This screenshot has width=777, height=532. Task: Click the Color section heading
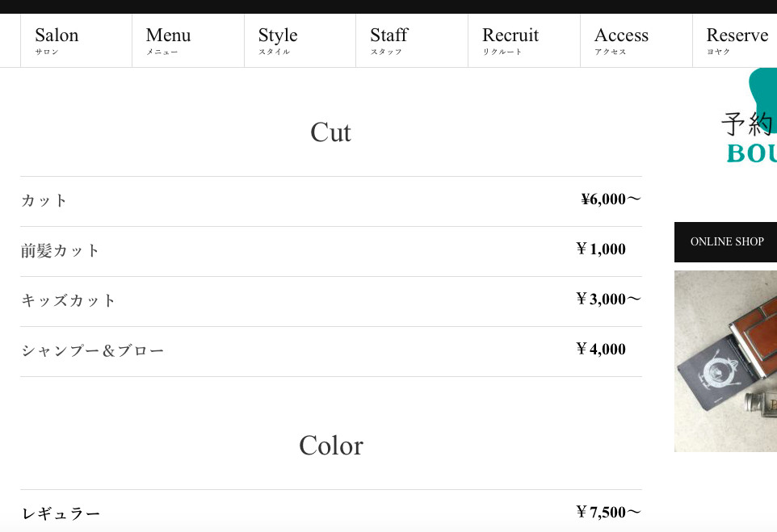point(330,446)
